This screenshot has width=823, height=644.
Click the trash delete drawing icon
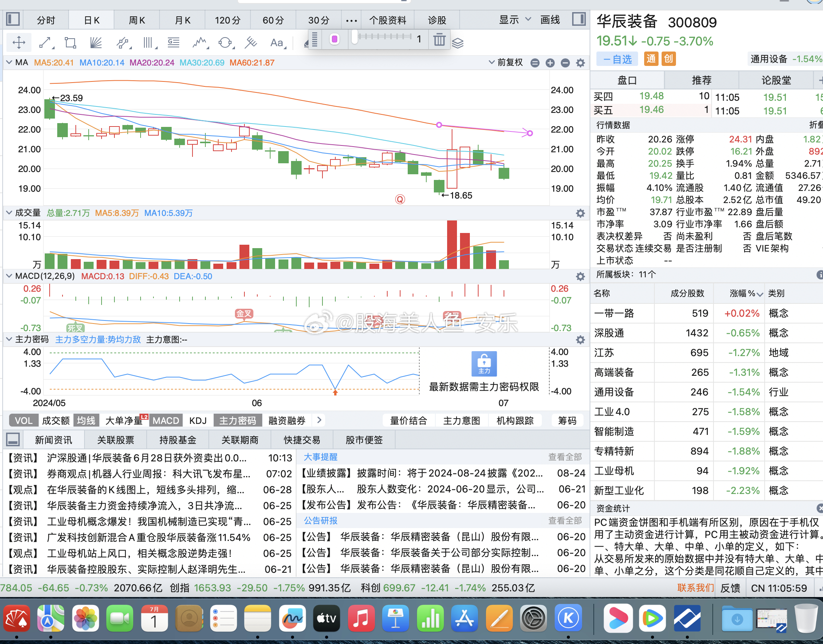pyautogui.click(x=439, y=39)
